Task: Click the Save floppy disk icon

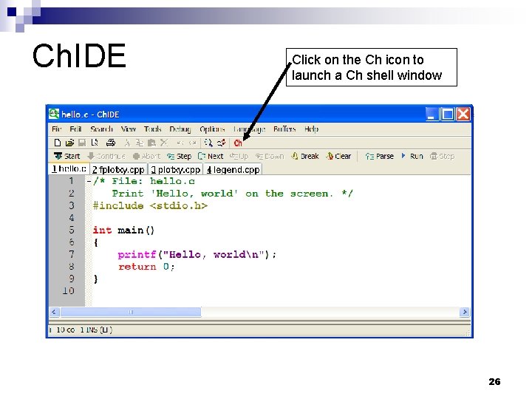Action: [x=82, y=143]
